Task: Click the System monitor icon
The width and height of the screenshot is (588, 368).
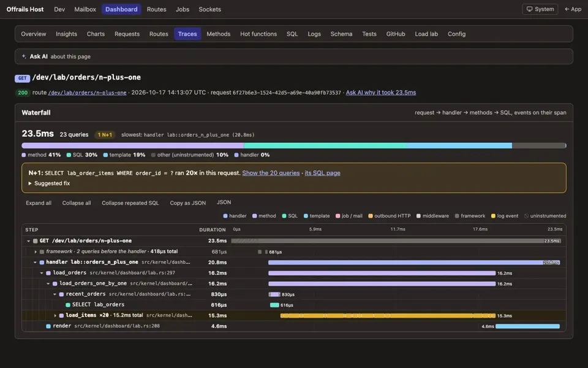Action: [529, 9]
